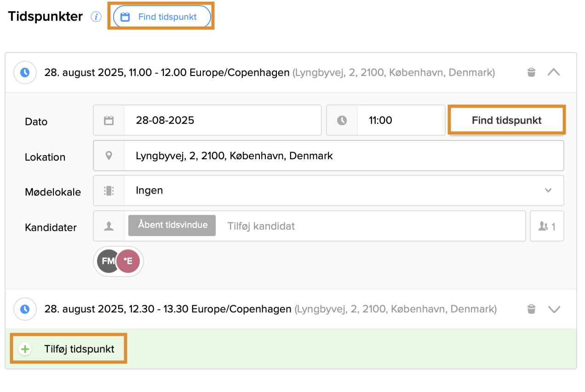Viewport: 585px width, 392px height.
Task: Click the location pin icon
Action: [x=109, y=156]
